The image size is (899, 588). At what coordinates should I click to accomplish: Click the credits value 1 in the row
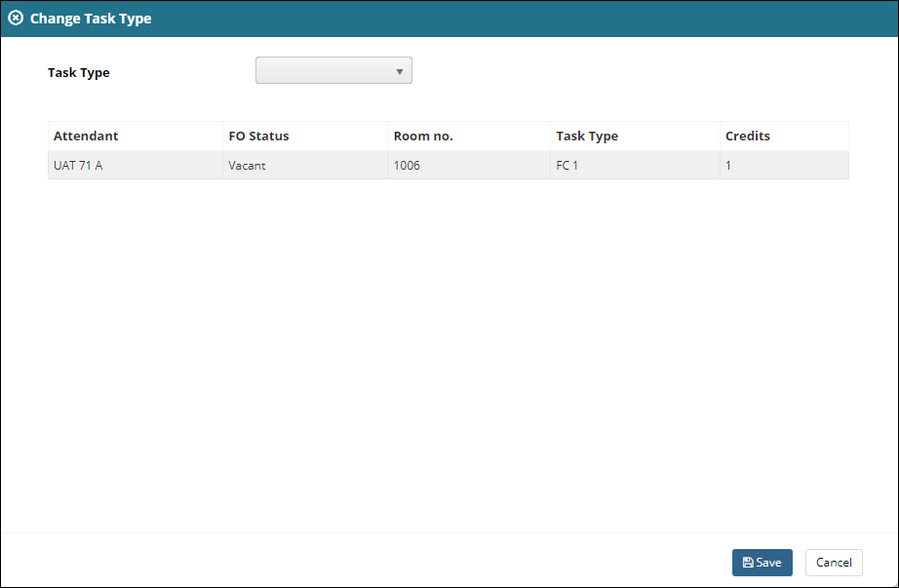click(x=726, y=166)
